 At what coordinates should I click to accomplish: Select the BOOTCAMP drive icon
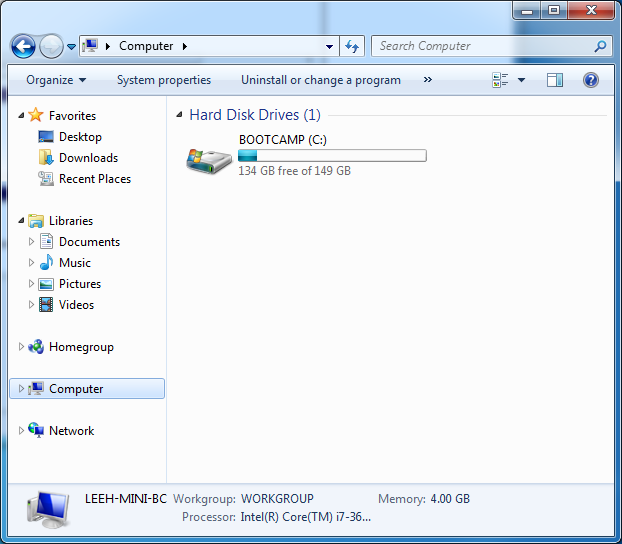tap(209, 160)
